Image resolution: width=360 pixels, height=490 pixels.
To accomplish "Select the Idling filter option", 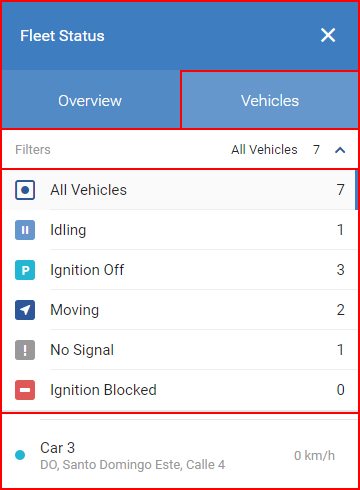I will click(x=180, y=230).
